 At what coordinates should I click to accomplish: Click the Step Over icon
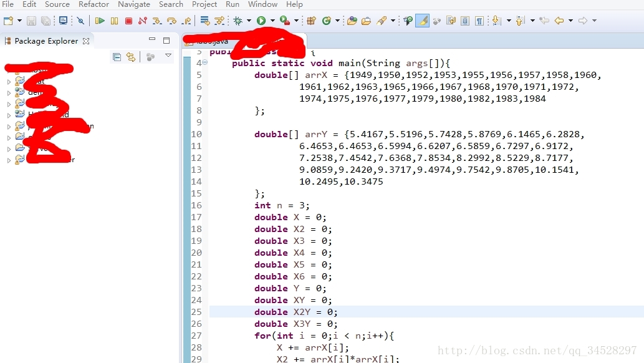coord(171,21)
